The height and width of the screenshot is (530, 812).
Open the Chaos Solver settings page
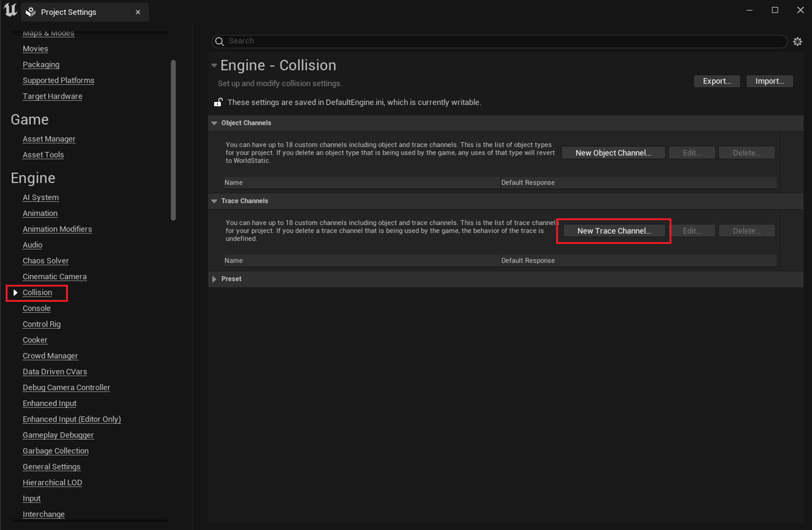click(x=45, y=261)
